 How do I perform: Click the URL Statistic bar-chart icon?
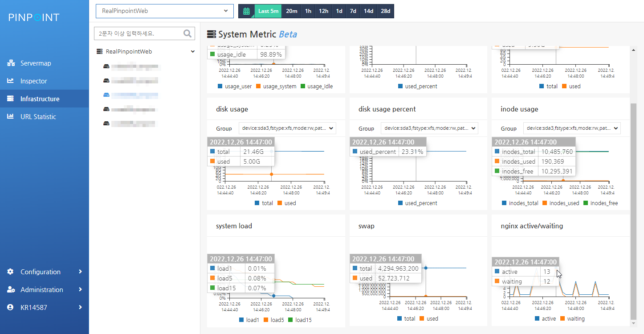[x=11, y=117]
